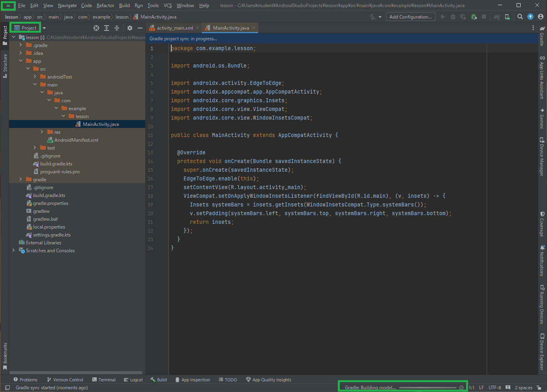Expand the androidTest folder
The width and height of the screenshot is (547, 392).
tap(35, 77)
